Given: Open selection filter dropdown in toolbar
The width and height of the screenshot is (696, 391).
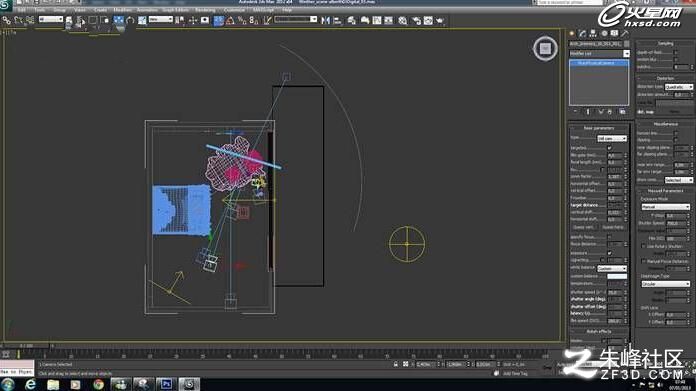Looking at the screenshot, I should coord(51,20).
